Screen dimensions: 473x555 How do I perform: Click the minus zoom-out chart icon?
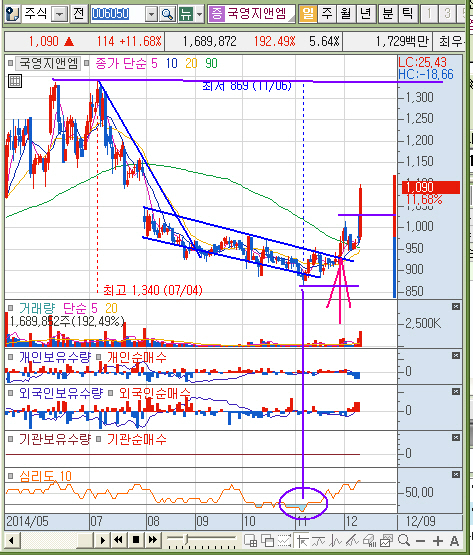[x=420, y=541]
